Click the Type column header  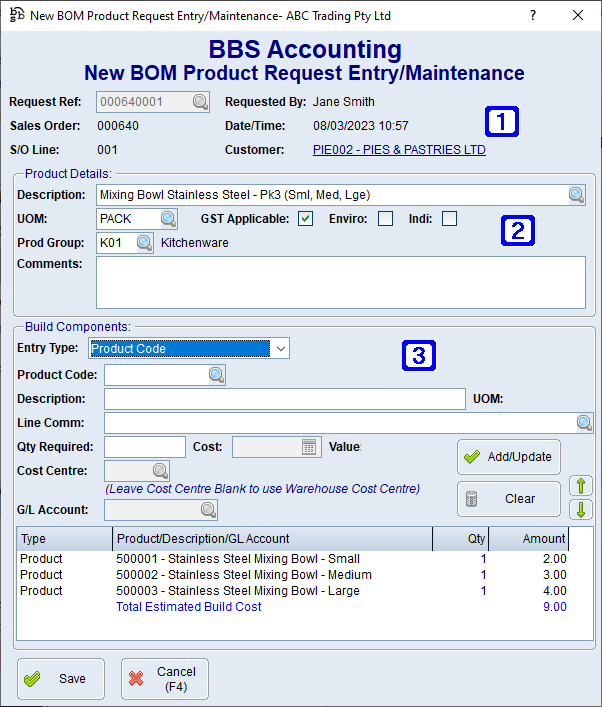65,539
